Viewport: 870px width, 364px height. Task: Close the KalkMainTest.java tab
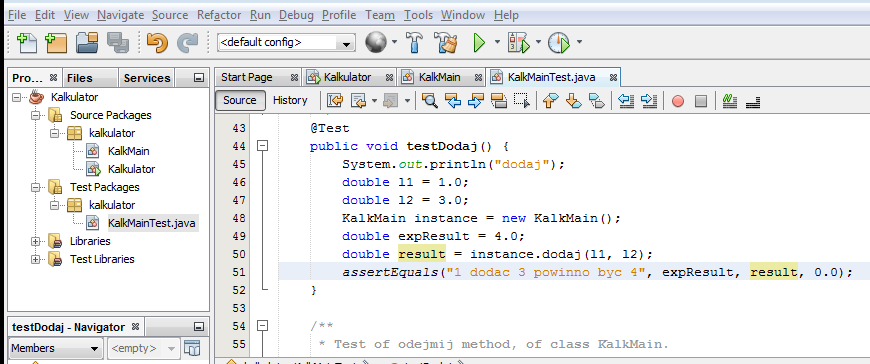click(x=613, y=78)
